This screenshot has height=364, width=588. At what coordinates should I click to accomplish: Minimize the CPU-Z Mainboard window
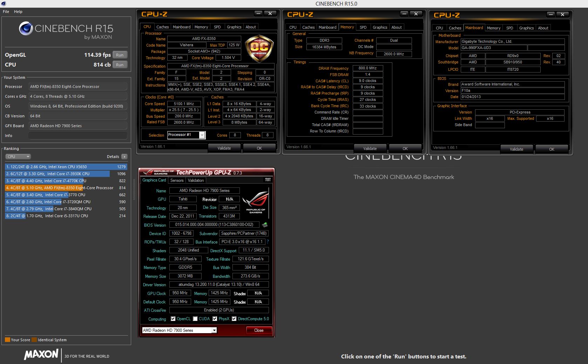(x=551, y=14)
